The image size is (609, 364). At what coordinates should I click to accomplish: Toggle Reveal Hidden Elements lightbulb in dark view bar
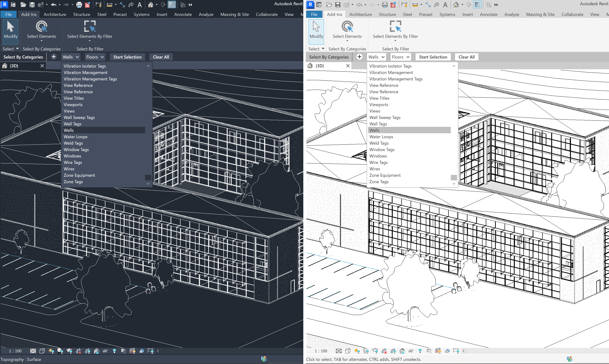(x=114, y=351)
